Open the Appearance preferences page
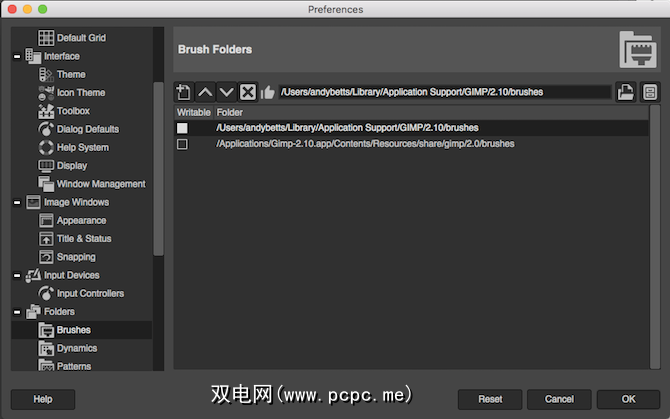 82,221
